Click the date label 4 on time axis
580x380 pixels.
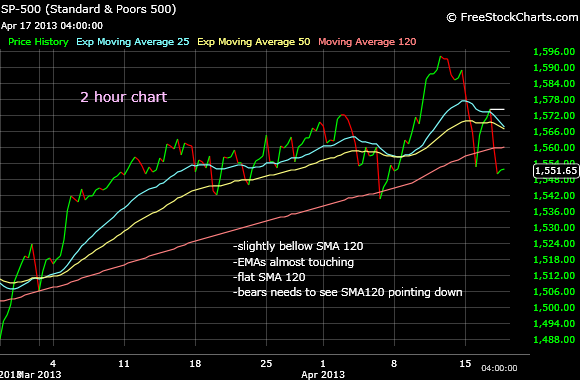(53, 363)
